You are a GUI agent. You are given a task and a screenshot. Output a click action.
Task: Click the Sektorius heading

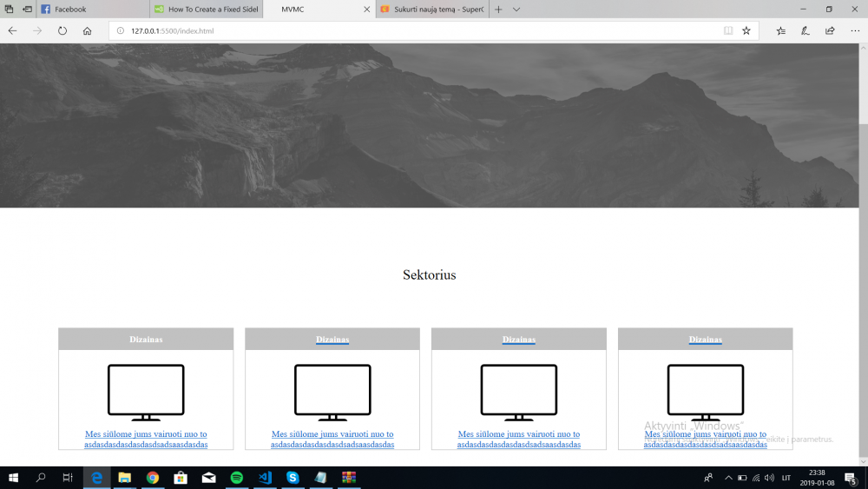click(430, 274)
